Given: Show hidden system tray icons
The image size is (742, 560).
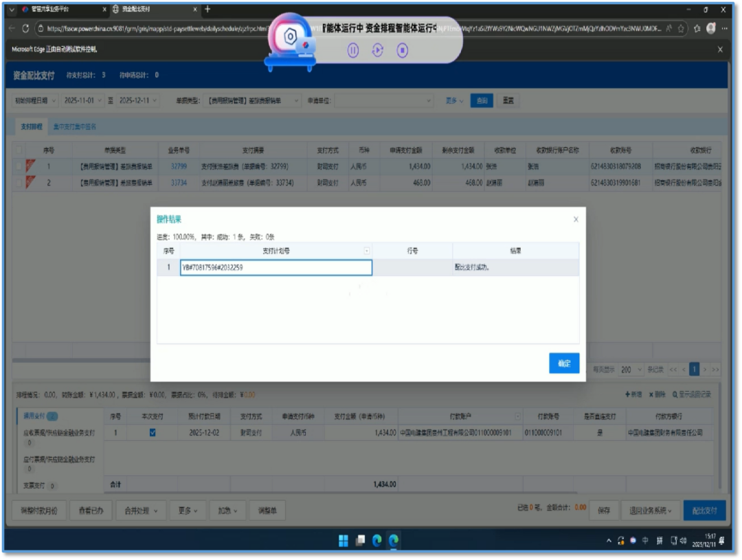Looking at the screenshot, I should [x=609, y=541].
